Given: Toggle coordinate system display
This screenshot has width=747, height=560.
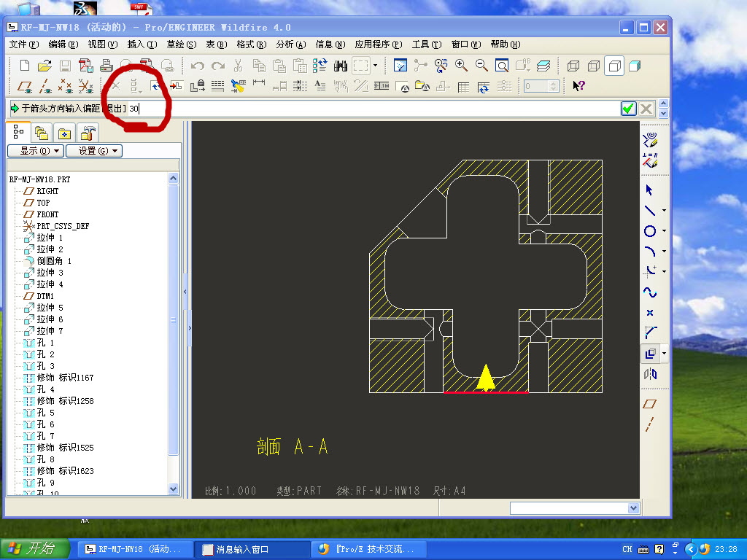Looking at the screenshot, I should 86,87.
